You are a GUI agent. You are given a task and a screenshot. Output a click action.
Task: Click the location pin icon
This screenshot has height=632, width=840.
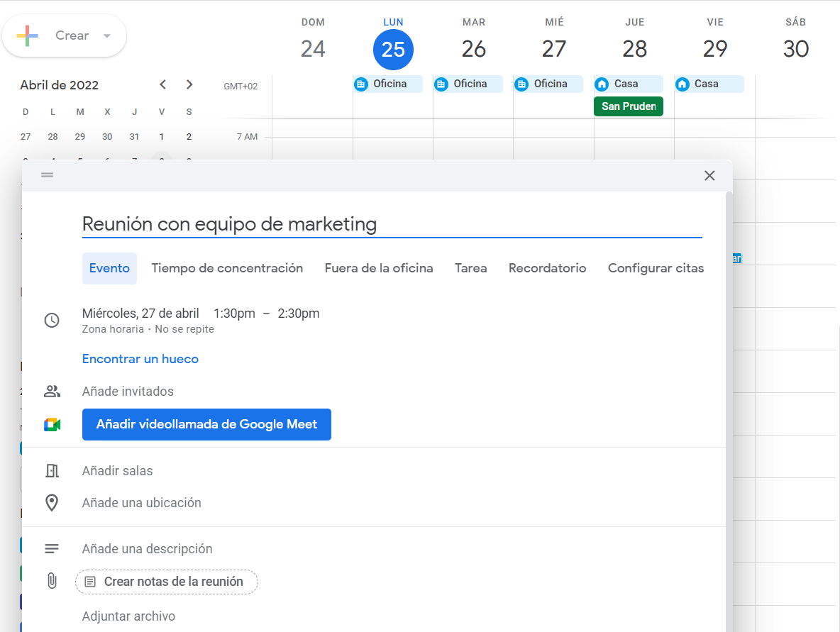pyautogui.click(x=52, y=502)
